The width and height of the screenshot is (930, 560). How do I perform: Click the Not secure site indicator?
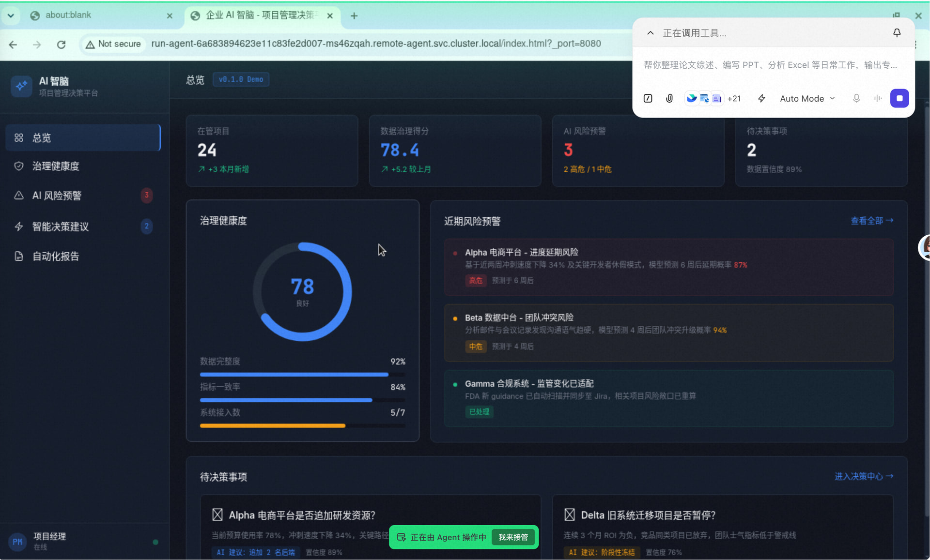pos(113,44)
